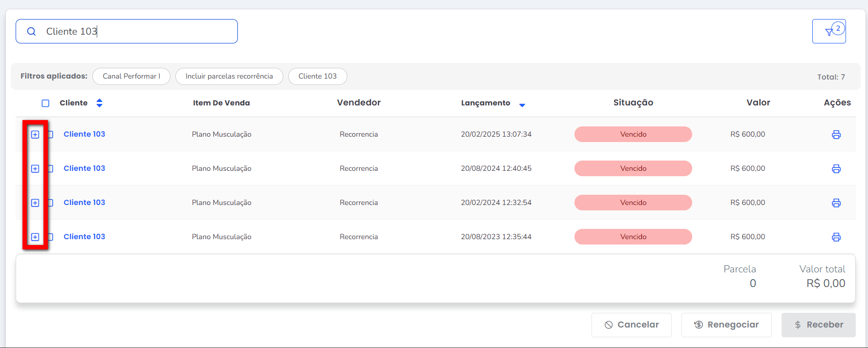Viewport: 868px width, 348px height.
Task: Click the search magnifier icon
Action: point(31,32)
